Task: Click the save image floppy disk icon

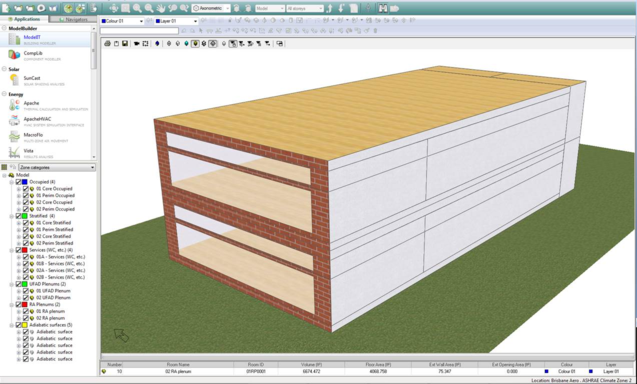Action: pyautogui.click(x=125, y=43)
